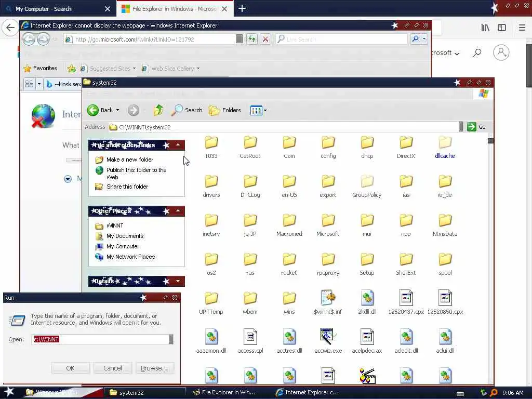Open Search in the system32 toolbar

click(187, 110)
